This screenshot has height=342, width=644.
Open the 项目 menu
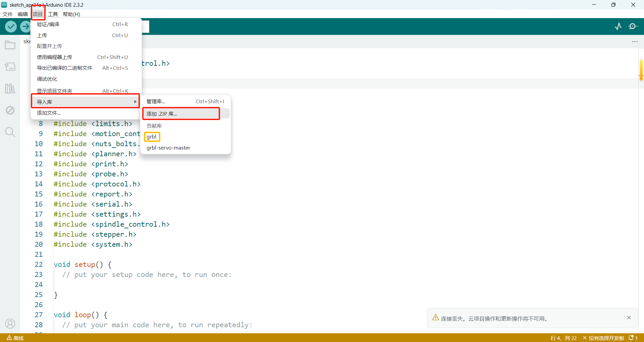[x=38, y=14]
